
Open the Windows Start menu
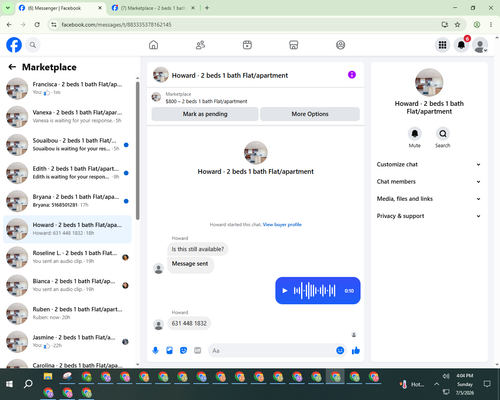tap(9, 384)
